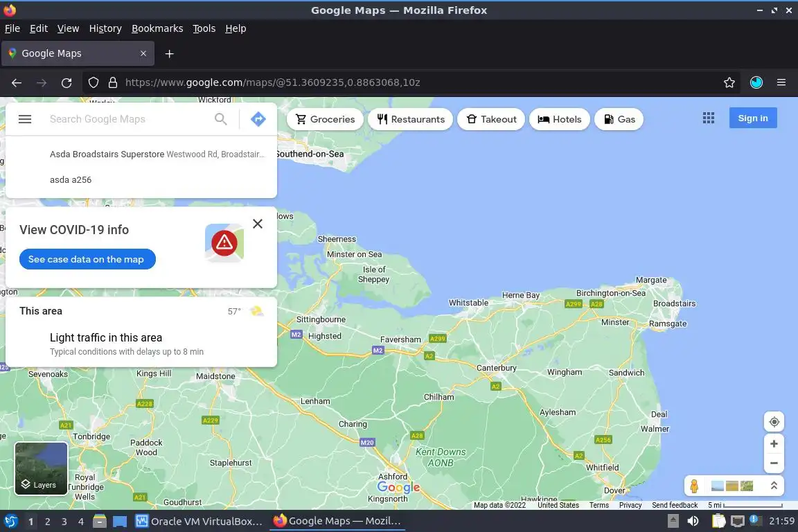Toggle the 5 mi map scale

[745, 505]
